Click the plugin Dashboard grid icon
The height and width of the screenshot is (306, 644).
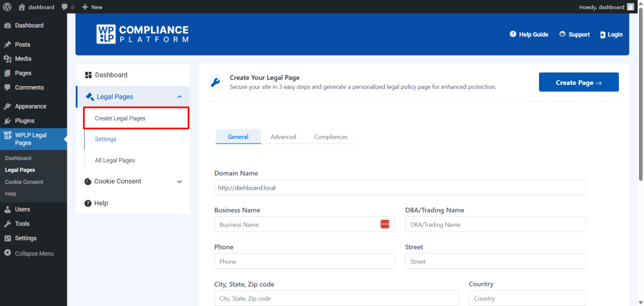pos(88,75)
